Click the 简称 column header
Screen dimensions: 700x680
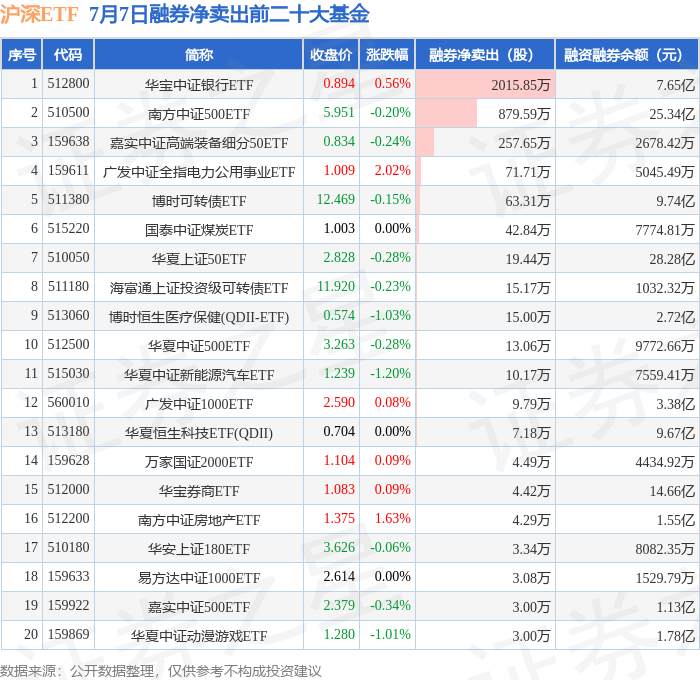(x=199, y=54)
